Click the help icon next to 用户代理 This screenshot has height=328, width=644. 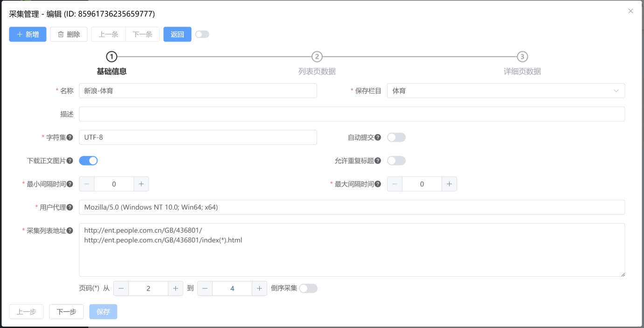[x=70, y=207]
